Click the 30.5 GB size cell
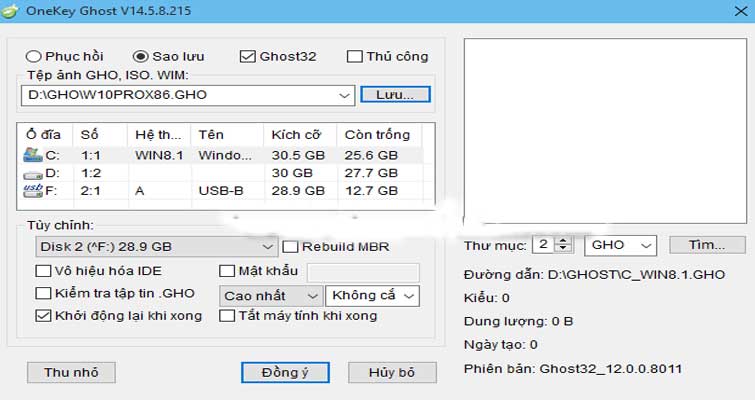 (x=298, y=155)
